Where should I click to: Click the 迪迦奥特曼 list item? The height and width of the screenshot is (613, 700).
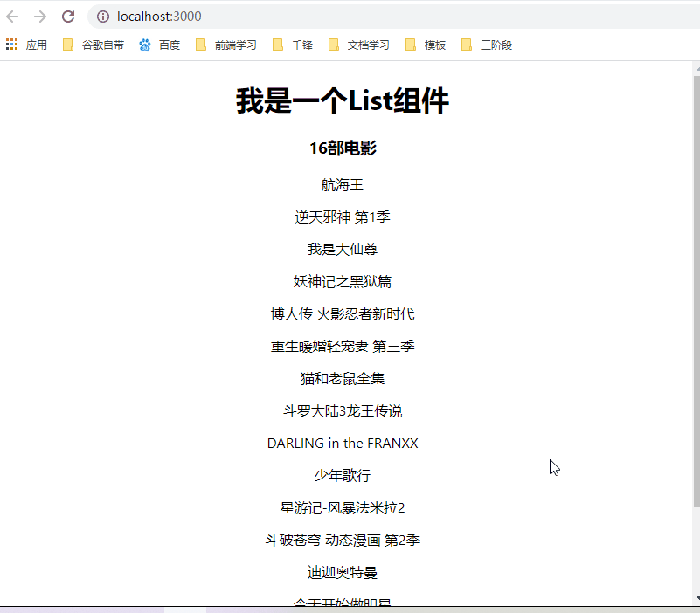[x=342, y=572]
